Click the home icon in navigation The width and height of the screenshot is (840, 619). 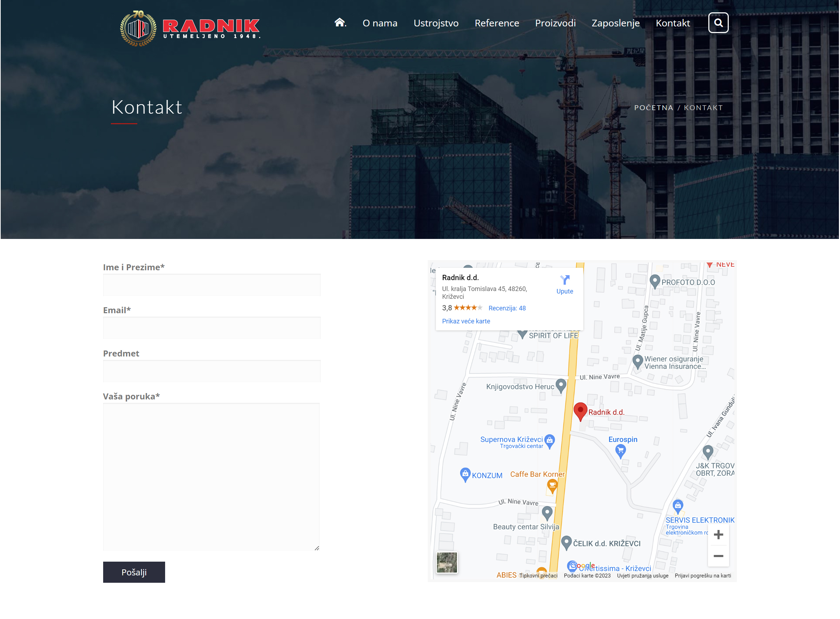point(339,23)
